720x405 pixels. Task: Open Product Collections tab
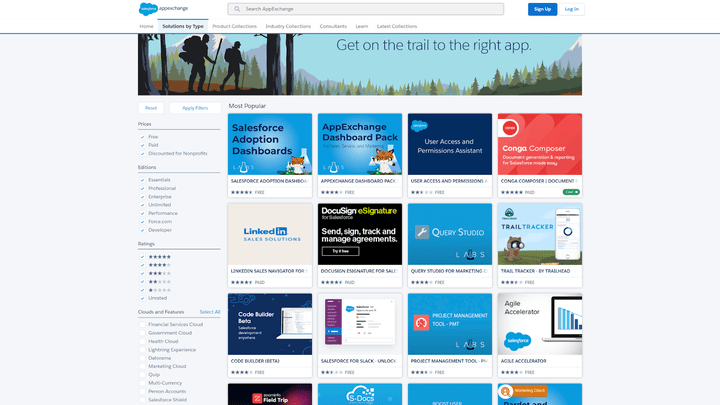pyautogui.click(x=235, y=26)
